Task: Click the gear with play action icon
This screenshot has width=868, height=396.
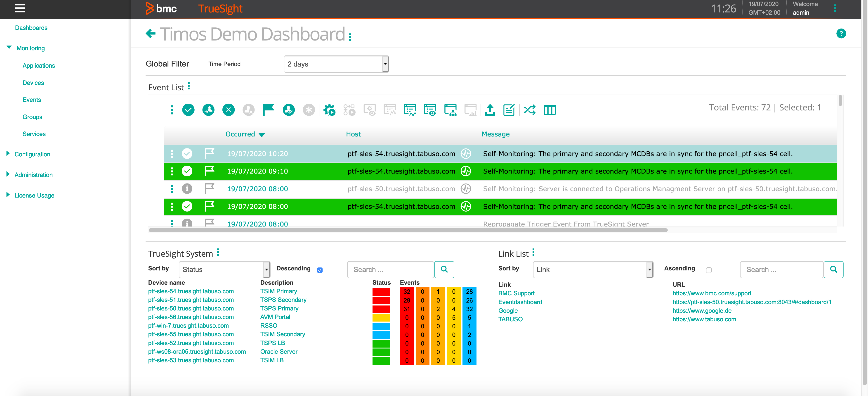Action: coord(329,110)
